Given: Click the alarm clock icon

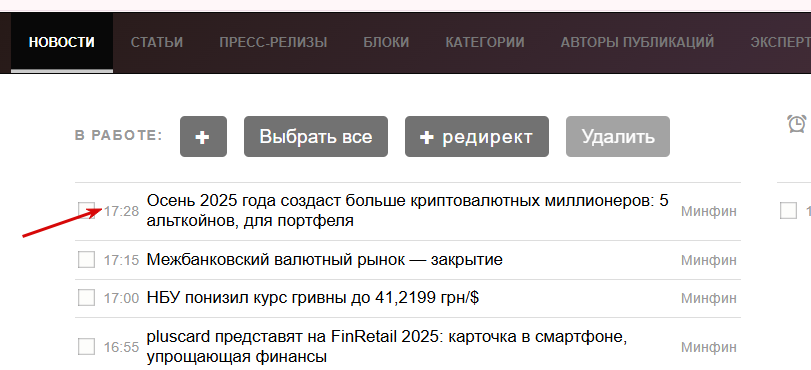Looking at the screenshot, I should click(797, 123).
